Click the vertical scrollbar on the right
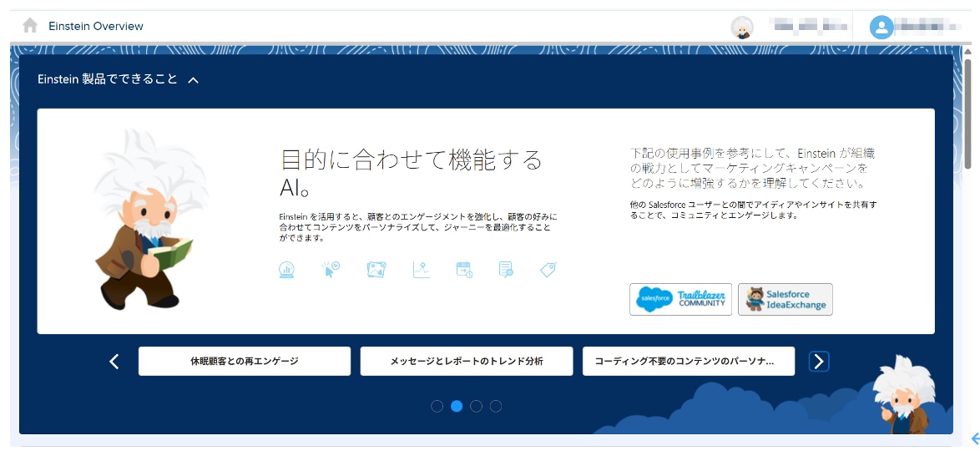Viewport: 980px width, 451px height. (x=967, y=113)
